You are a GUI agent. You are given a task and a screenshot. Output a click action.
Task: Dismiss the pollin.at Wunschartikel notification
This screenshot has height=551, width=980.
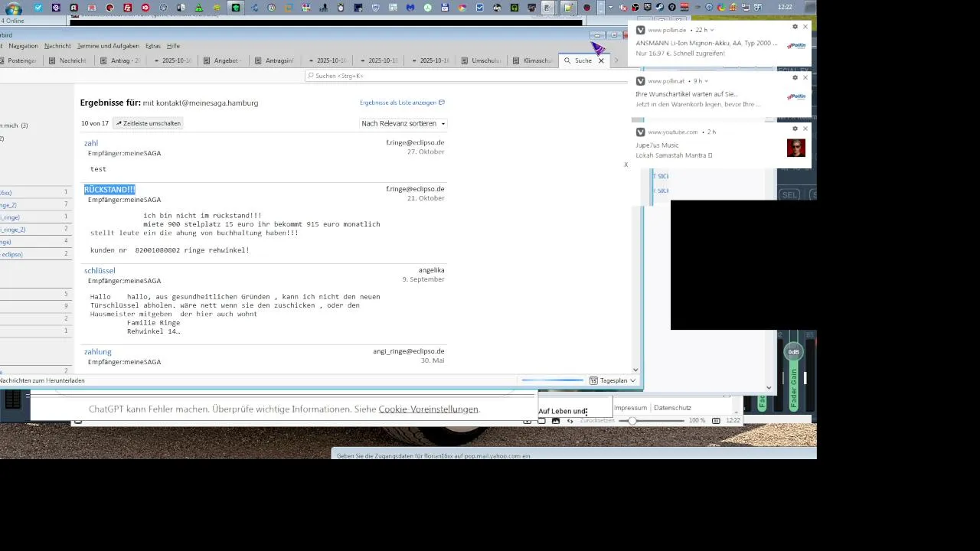click(805, 77)
